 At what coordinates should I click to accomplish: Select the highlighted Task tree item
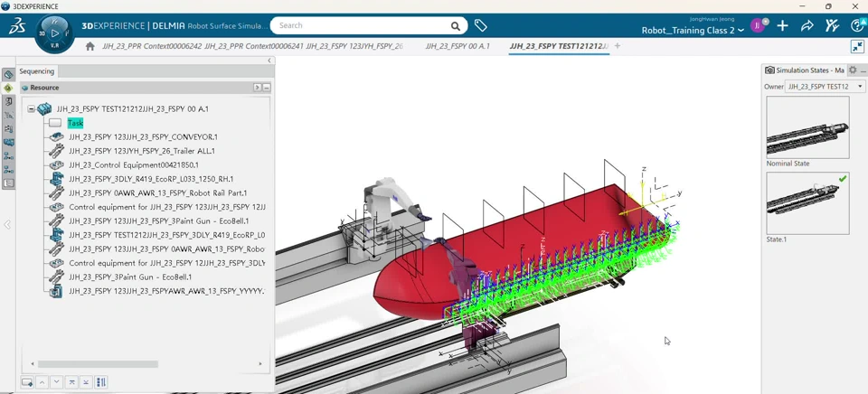point(75,123)
